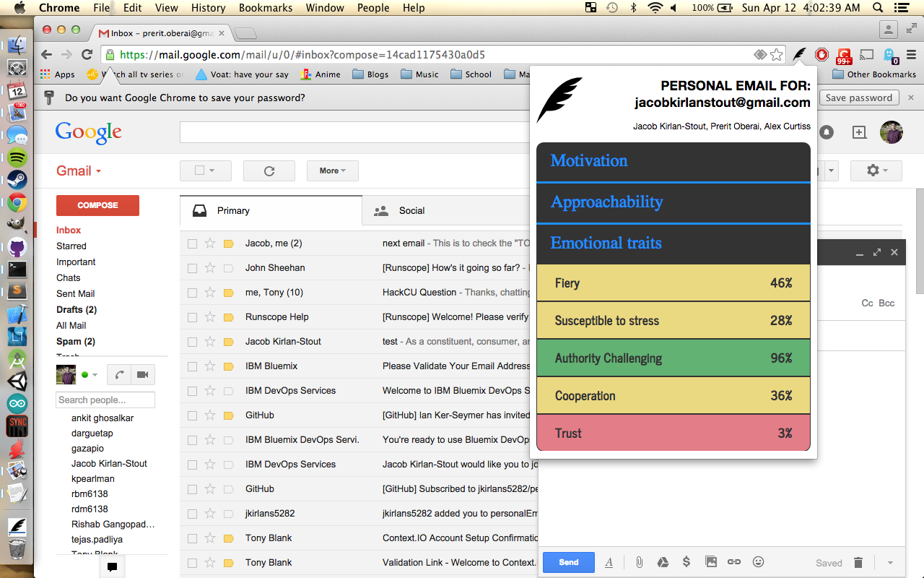Attach files with the paperclip icon

(639, 562)
